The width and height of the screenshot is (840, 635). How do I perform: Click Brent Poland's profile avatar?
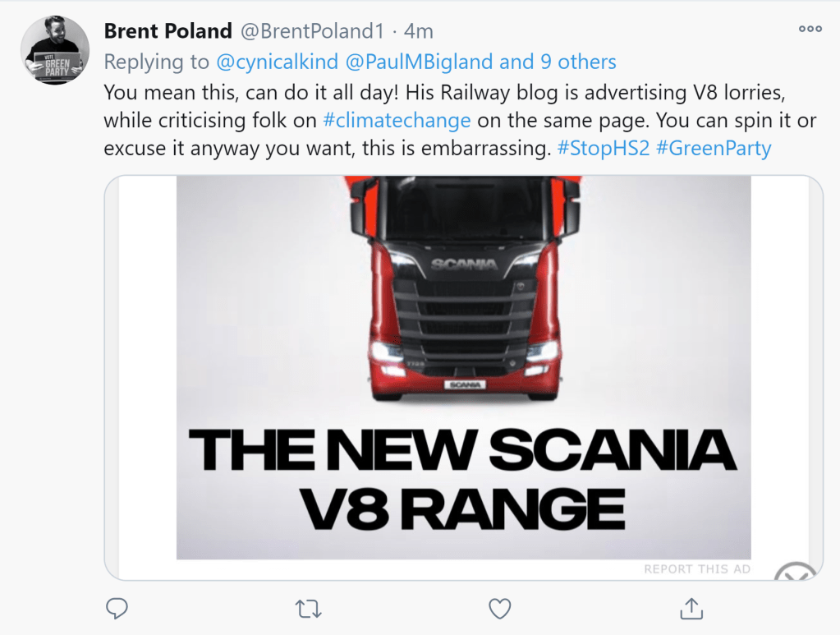[55, 49]
